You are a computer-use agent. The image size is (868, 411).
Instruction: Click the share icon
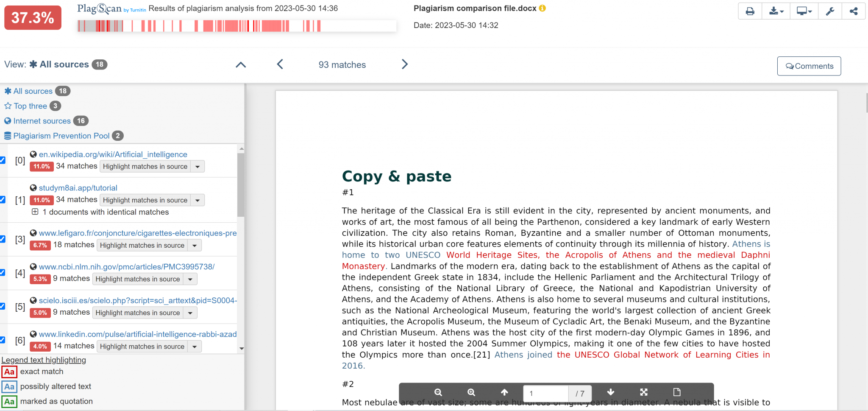click(x=854, y=11)
